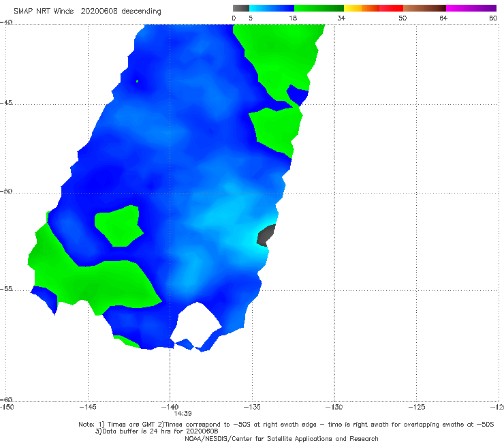This screenshot has height=443, width=504.
Task: Click the longitude label '-130' on bottom axis
Action: (x=334, y=408)
